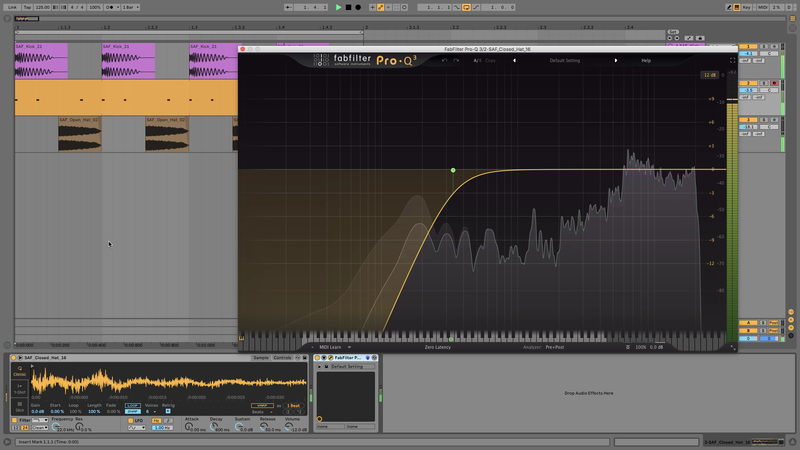Open the Clean filter circuit dropdown
The width and height of the screenshot is (800, 450).
pyautogui.click(x=40, y=428)
